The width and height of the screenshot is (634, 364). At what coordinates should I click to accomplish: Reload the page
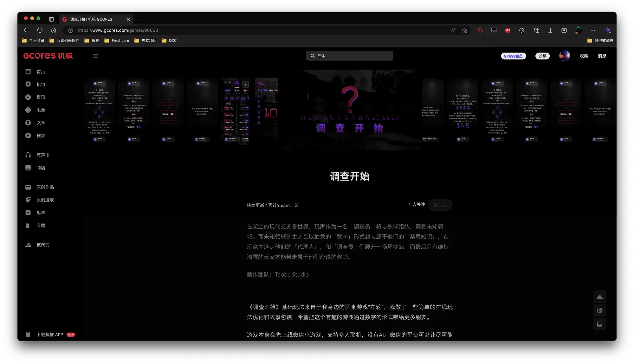[x=40, y=30]
